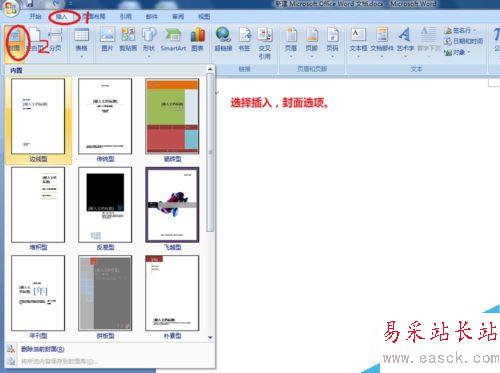Viewport: 500px width, 373px height.
Task: Open the 引用 references tab
Action: point(126,16)
